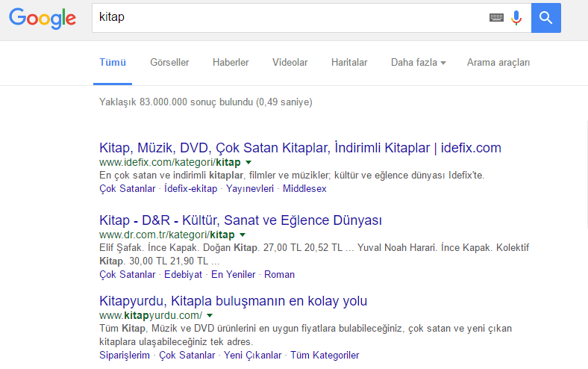
Task: Open the Kitapyurdu result title link
Action: (233, 301)
